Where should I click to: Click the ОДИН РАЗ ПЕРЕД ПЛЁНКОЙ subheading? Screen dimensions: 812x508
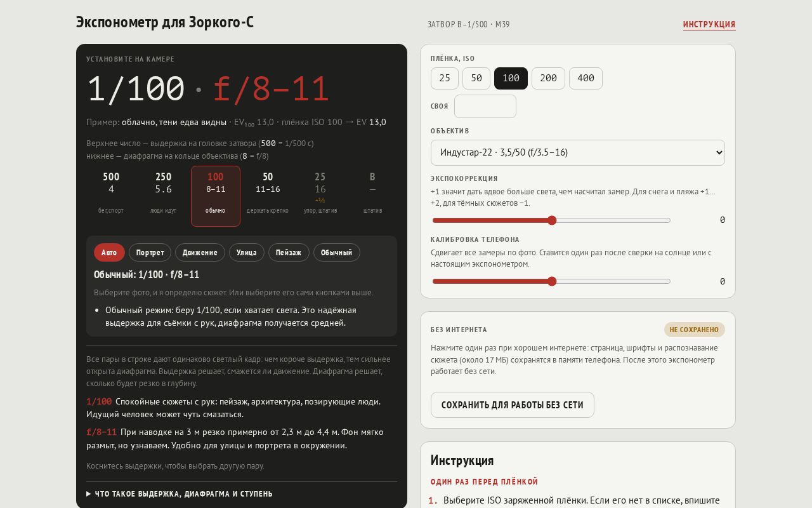pos(484,482)
